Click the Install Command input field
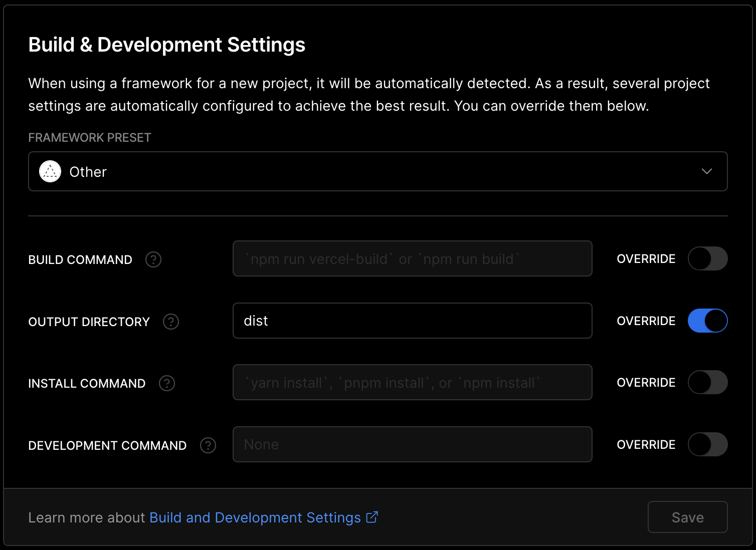The height and width of the screenshot is (550, 756). point(413,382)
